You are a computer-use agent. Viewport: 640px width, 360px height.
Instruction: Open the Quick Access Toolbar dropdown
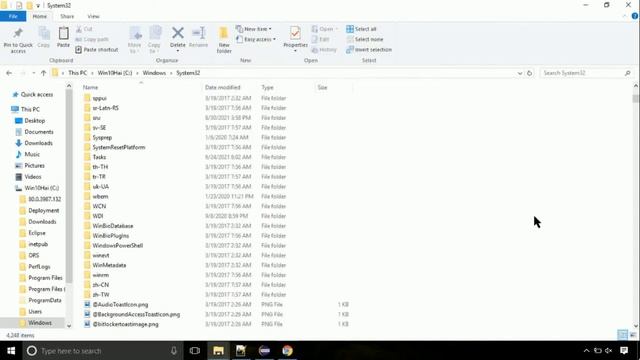(x=38, y=6)
